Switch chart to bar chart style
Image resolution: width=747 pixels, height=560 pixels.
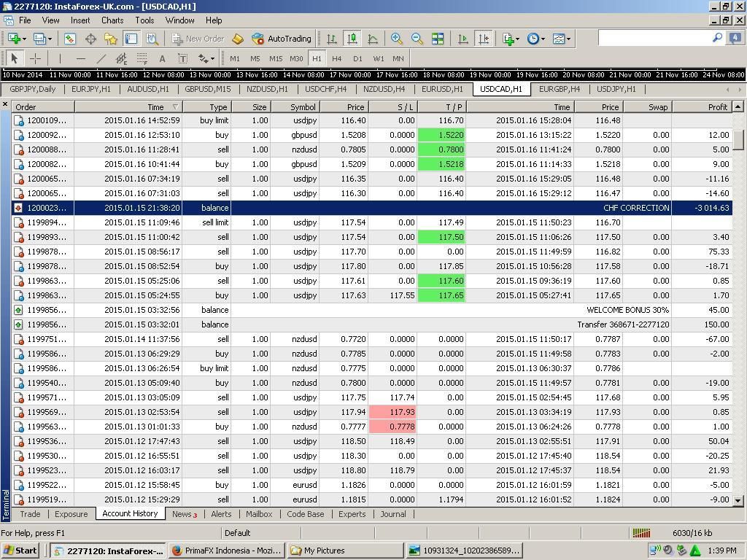tap(332, 39)
